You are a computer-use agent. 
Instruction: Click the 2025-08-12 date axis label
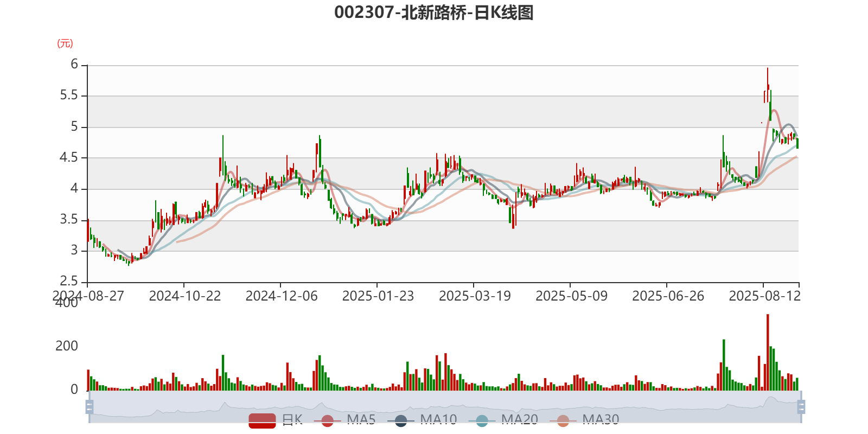[x=764, y=296]
